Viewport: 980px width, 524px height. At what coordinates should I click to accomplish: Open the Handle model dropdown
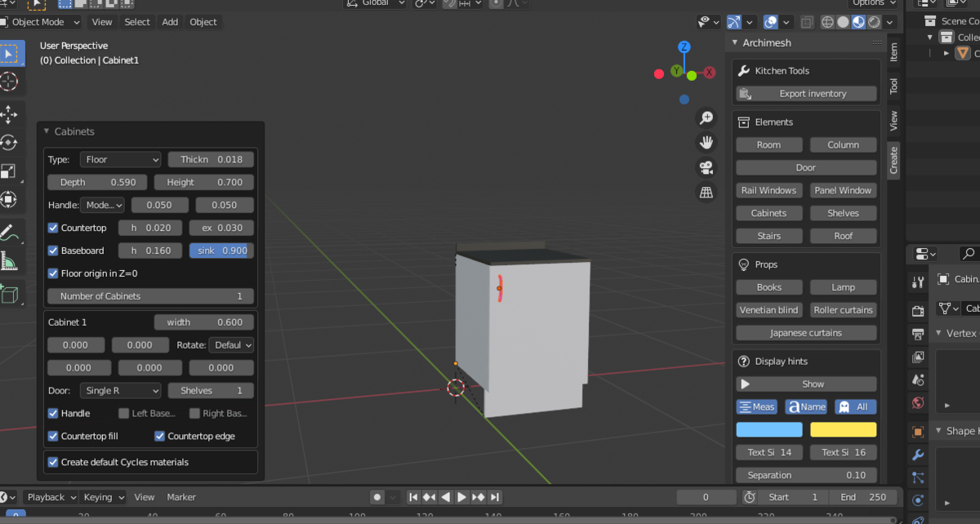point(102,205)
